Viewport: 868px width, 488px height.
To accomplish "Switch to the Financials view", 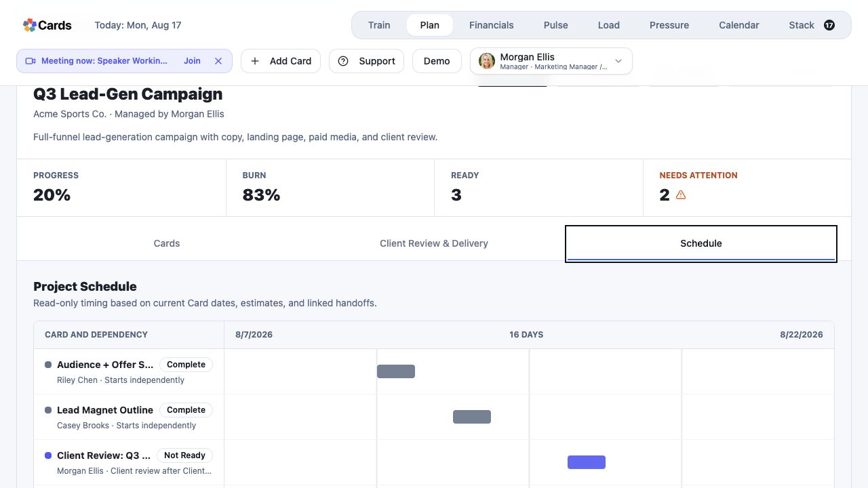I will tap(492, 25).
